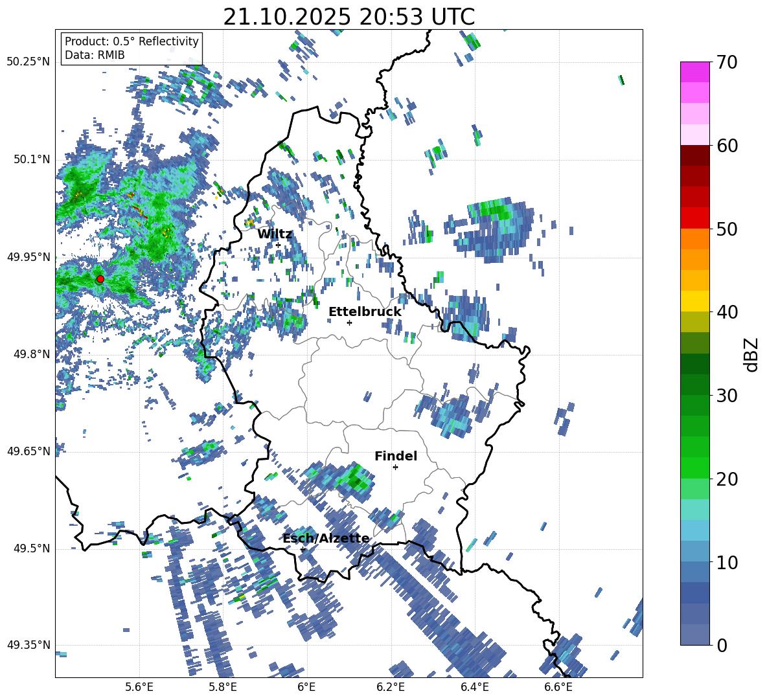Click the 50.1°N latitude label
This screenshot has width=767, height=700.
(32, 160)
